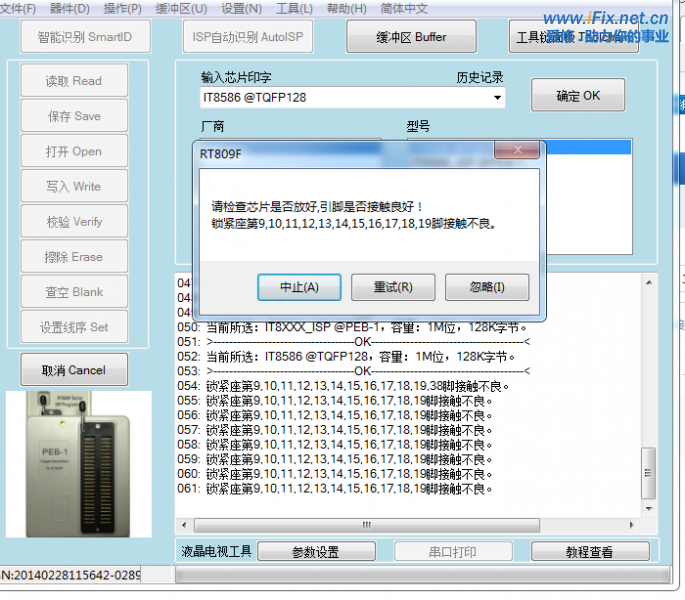Viewport: 685px width, 600px height.
Task: Click the log vertical scrollbar thumb
Action: pos(648,473)
